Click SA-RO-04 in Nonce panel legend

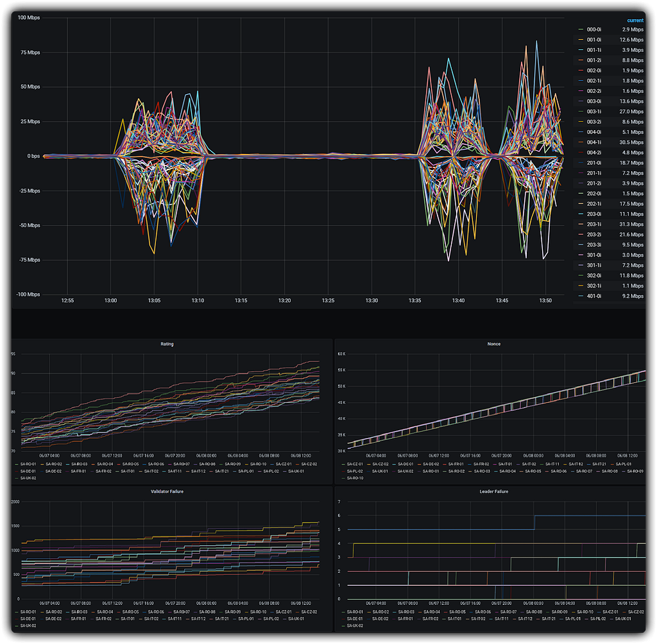[508, 471]
